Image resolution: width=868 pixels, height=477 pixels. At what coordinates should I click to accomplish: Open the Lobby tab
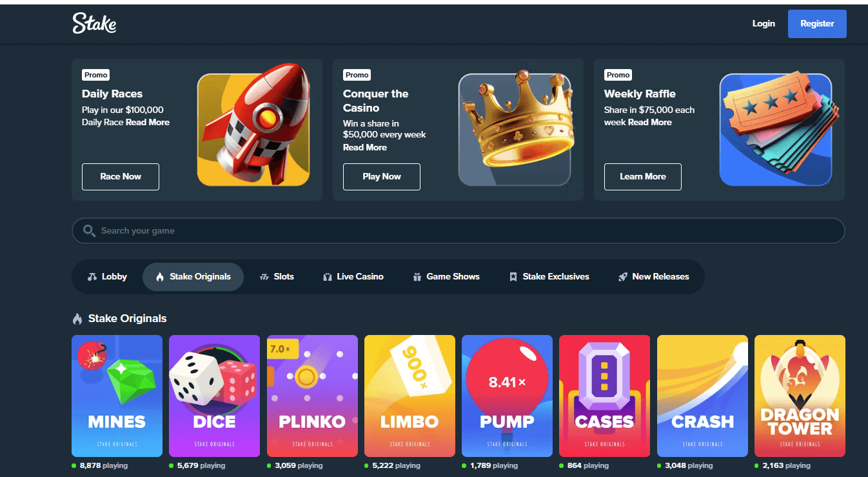(107, 277)
